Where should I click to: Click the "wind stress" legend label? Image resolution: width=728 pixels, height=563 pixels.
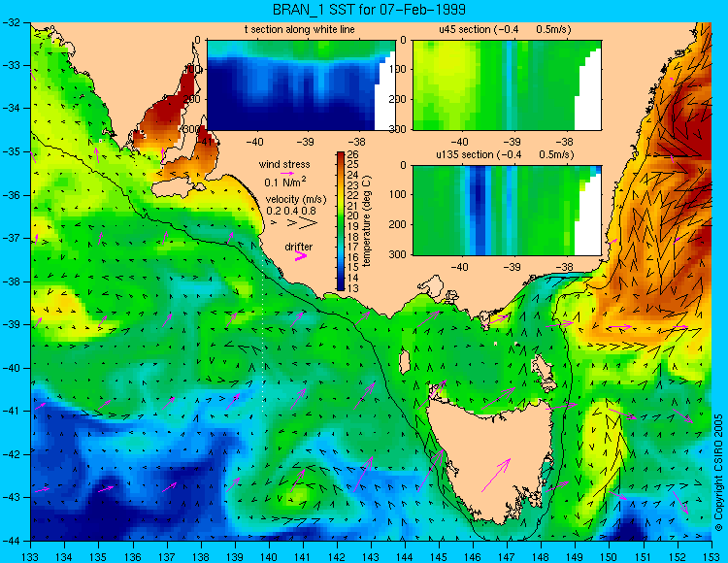pos(284,164)
